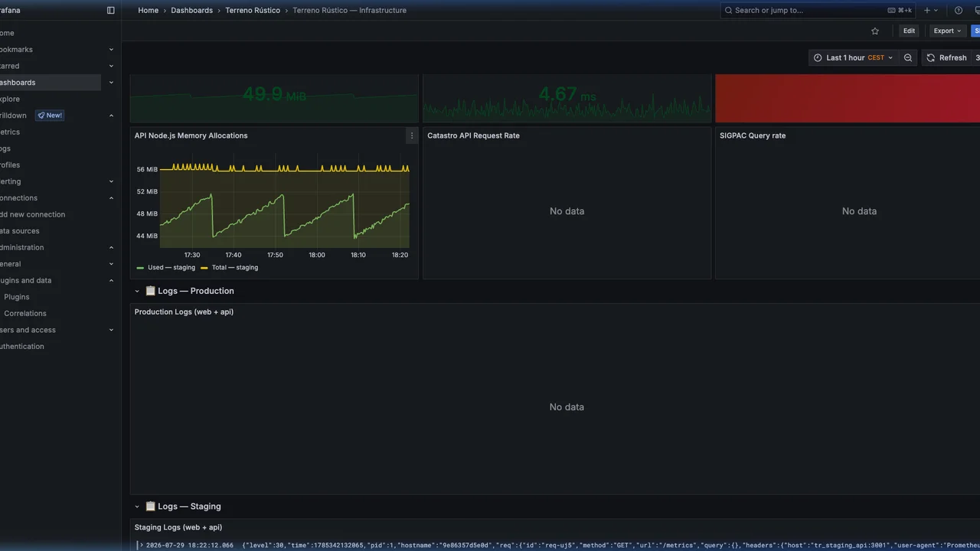Collapse the Drilldown sidebar section
The height and width of the screenshot is (551, 980).
click(111, 116)
